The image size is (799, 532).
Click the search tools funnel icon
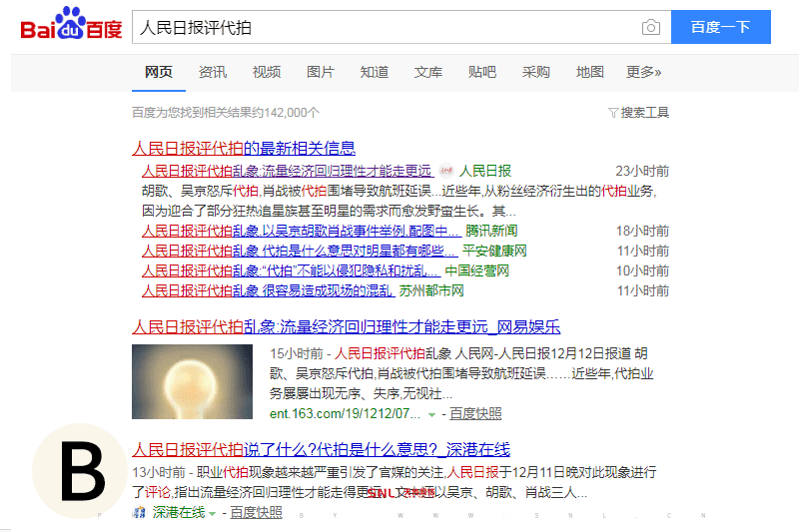click(613, 113)
